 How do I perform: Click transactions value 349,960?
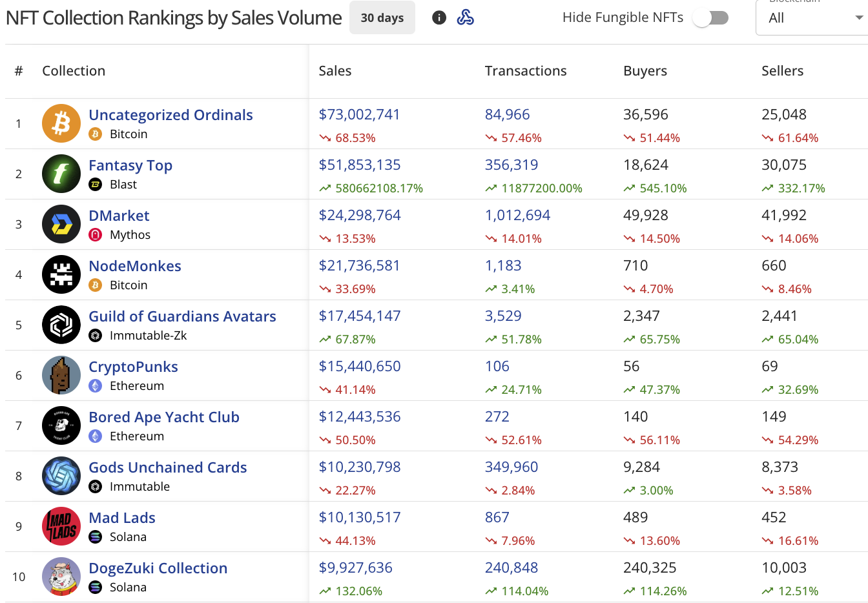pyautogui.click(x=512, y=467)
